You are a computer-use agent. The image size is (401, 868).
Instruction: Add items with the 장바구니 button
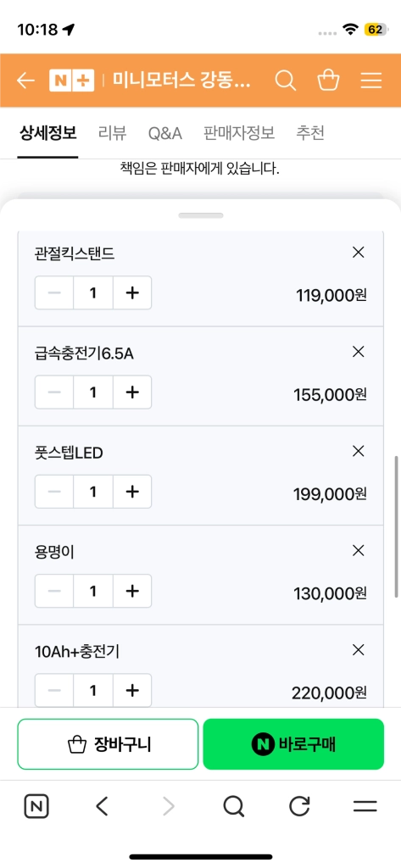tap(108, 744)
